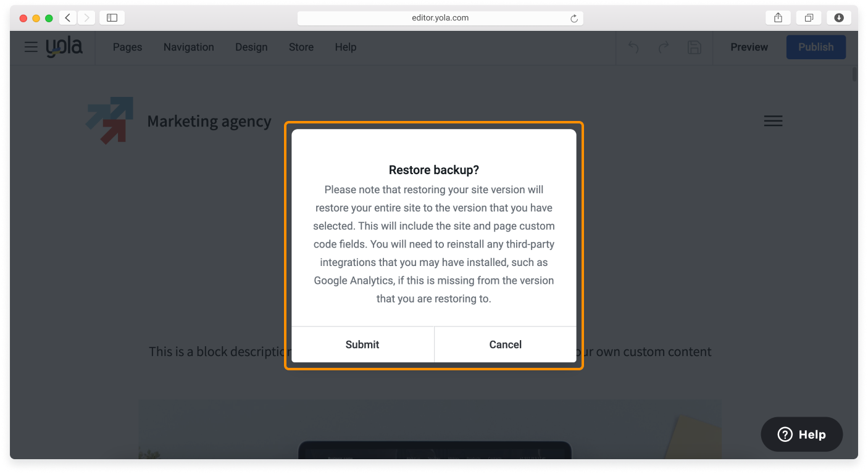The height and width of the screenshot is (474, 868).
Task: Open the Pages menu
Action: pyautogui.click(x=127, y=47)
